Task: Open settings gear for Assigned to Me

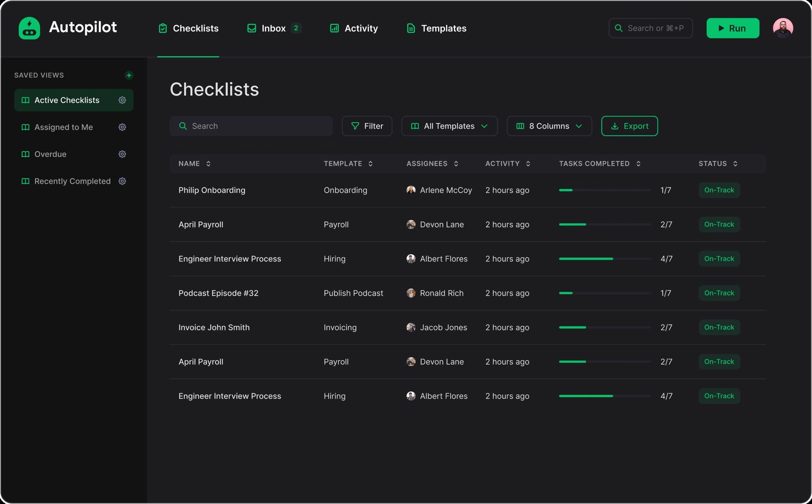Action: pos(122,127)
